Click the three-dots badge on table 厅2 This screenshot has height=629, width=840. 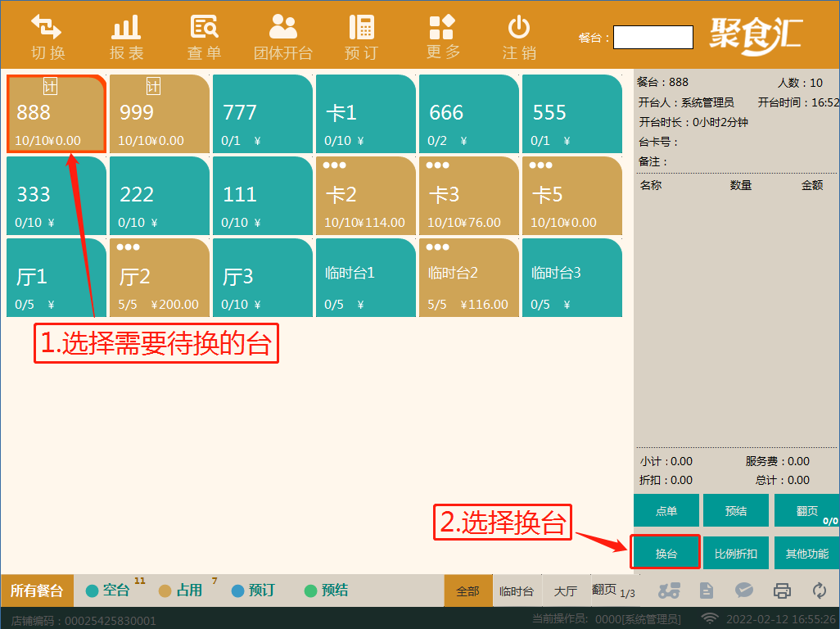tap(128, 247)
